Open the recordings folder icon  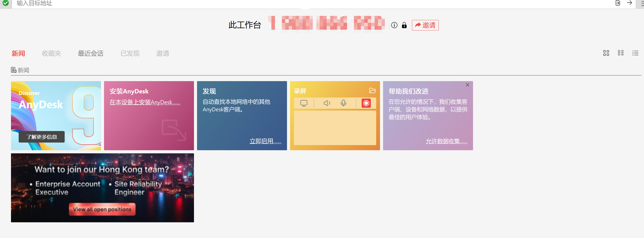[x=372, y=91]
